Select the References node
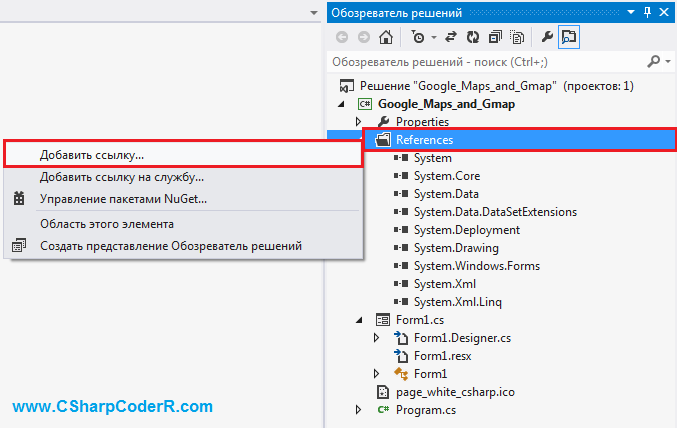Screen dimensions: 677x428 tap(424, 140)
